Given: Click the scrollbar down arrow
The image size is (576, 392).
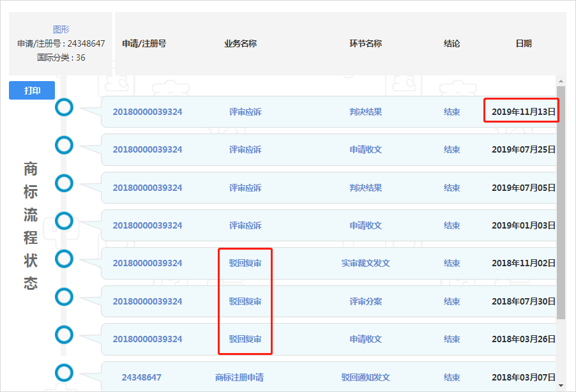Looking at the screenshot, I should pyautogui.click(x=561, y=386).
